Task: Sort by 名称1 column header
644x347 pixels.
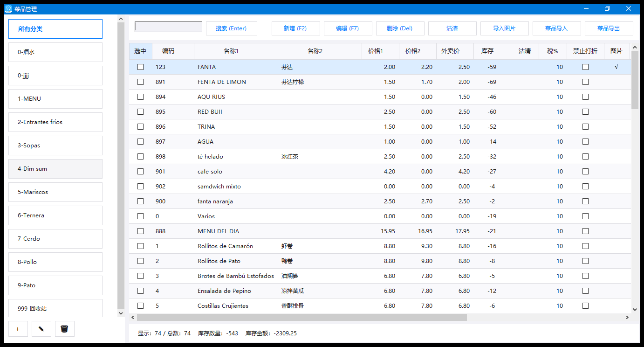Action: click(236, 51)
